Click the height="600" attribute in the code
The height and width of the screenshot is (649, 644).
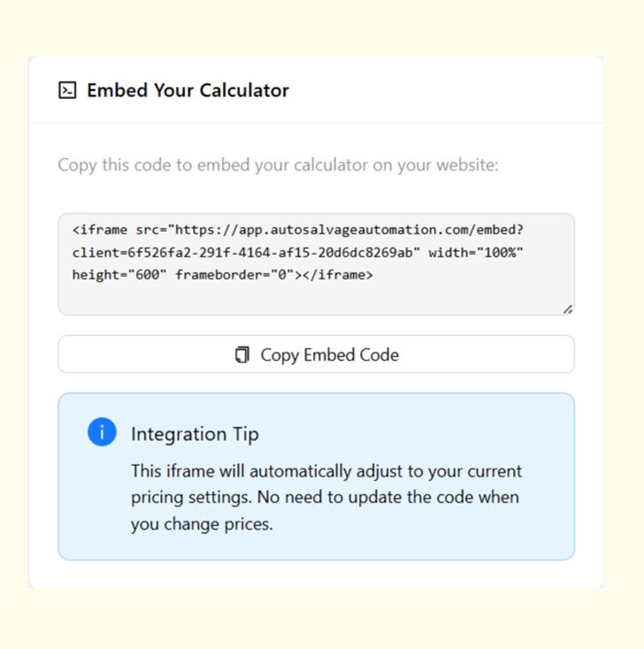[x=119, y=275]
